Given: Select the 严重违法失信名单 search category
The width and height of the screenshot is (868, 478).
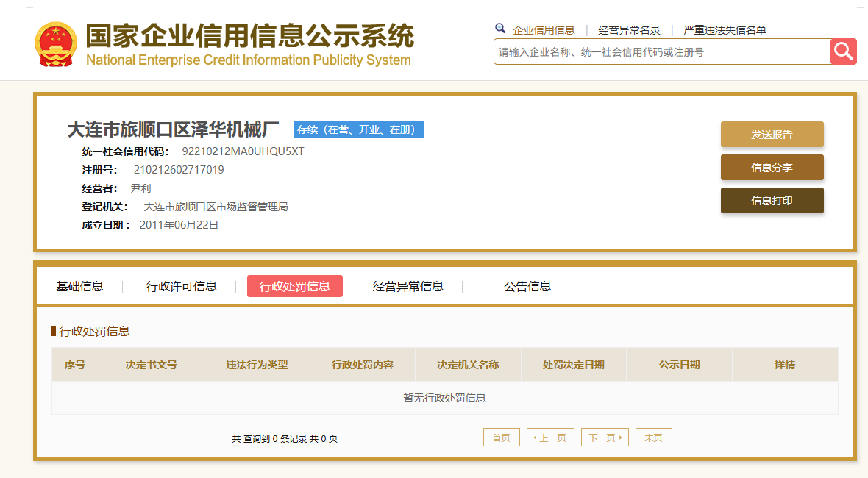Looking at the screenshot, I should tap(725, 30).
